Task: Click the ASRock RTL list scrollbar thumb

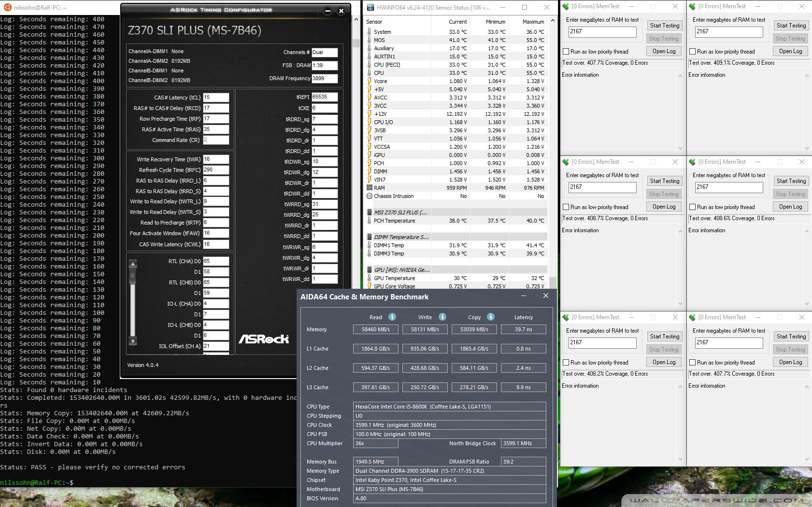Action: (x=133, y=276)
